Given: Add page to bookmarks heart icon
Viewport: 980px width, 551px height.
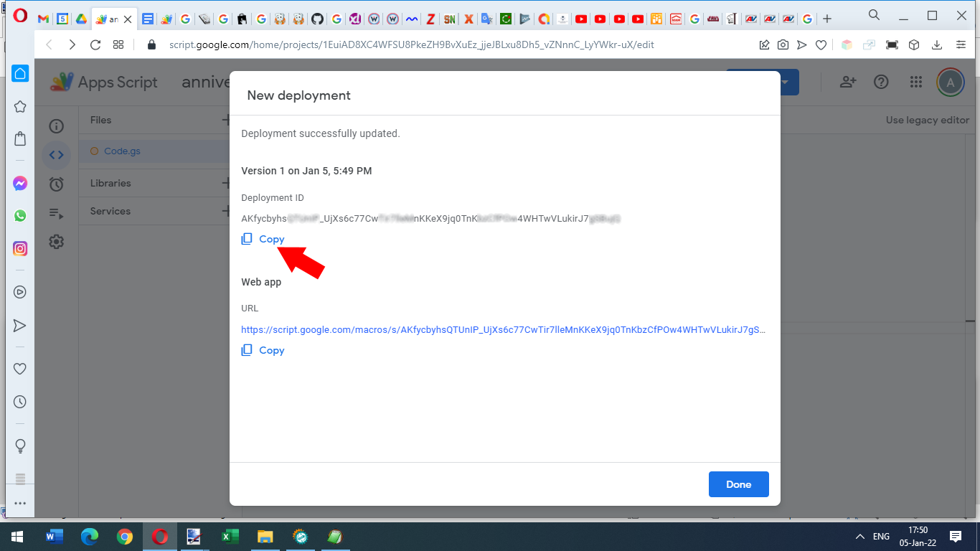Looking at the screenshot, I should click(821, 44).
